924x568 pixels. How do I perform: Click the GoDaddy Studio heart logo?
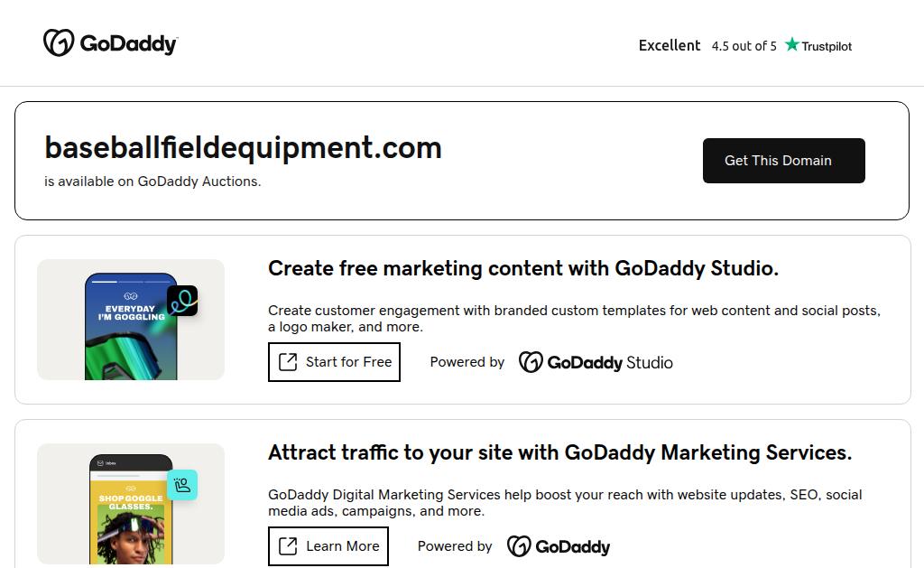(531, 362)
